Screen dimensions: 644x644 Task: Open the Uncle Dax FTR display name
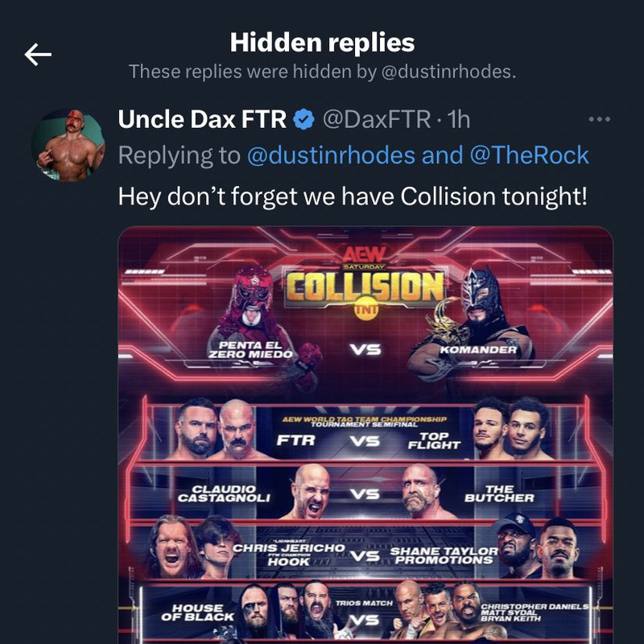202,119
